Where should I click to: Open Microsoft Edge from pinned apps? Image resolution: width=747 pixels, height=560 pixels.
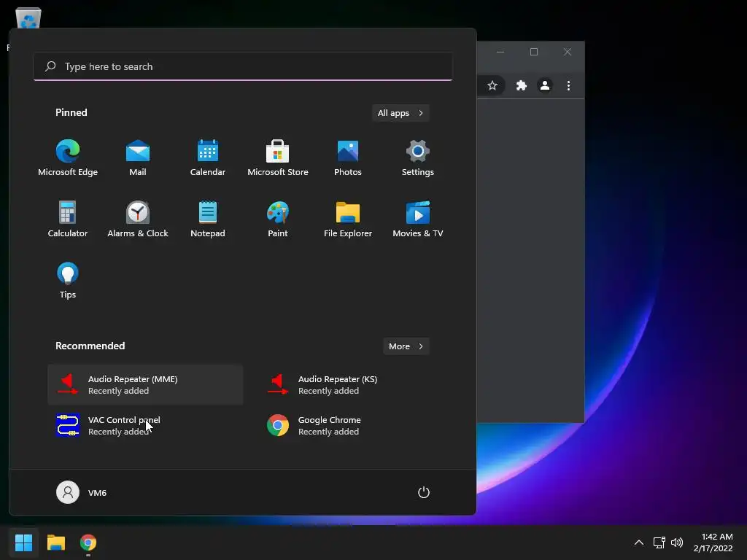point(68,158)
